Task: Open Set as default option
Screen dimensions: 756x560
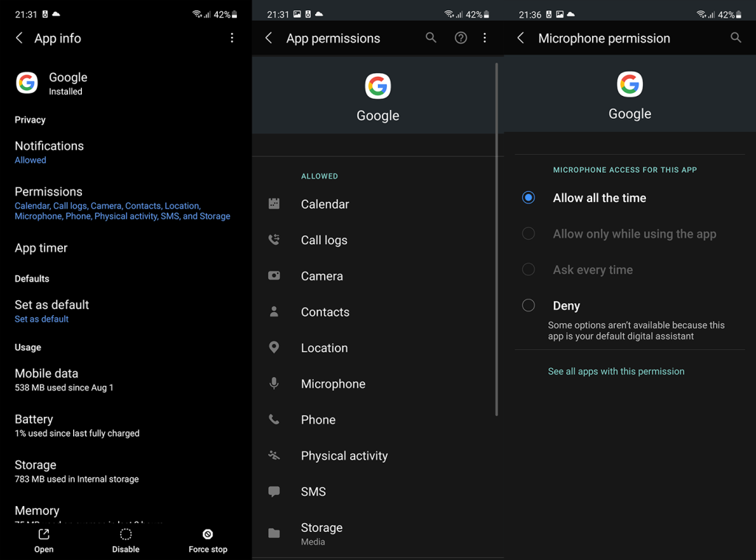Action: pyautogui.click(x=126, y=311)
